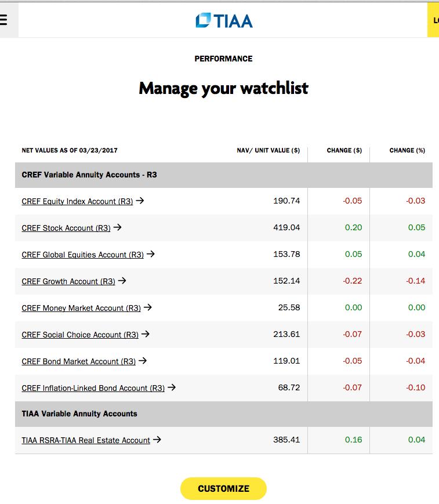The image size is (439, 504).
Task: Click percent change 0.05 for CREF Stock Account
Action: click(416, 227)
